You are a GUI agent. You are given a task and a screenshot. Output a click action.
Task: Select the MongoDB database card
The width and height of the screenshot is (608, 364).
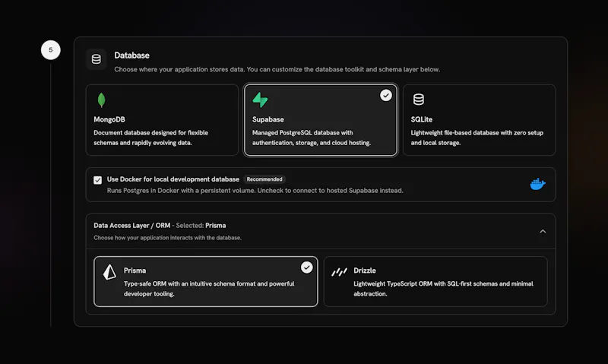pos(162,120)
